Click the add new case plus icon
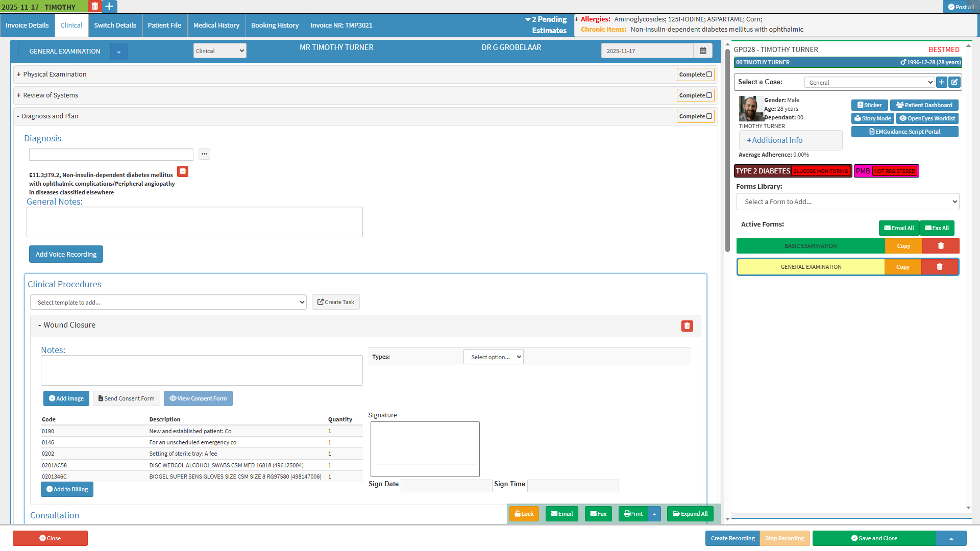 [942, 82]
